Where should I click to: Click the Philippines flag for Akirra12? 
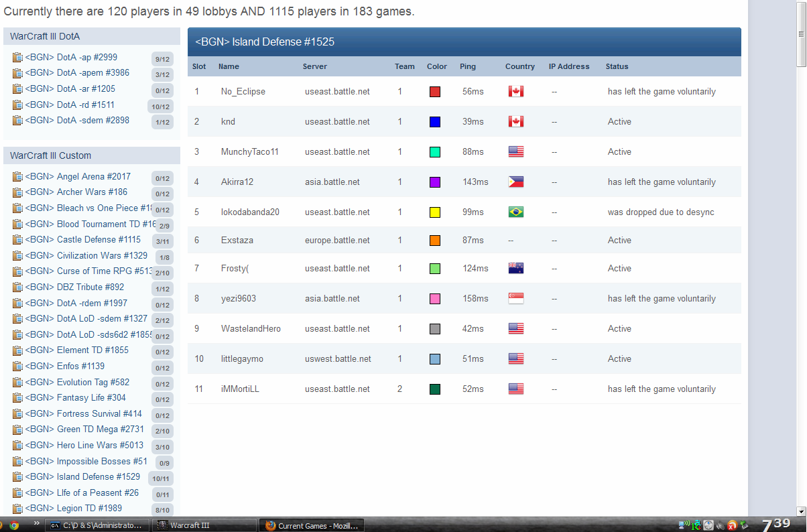click(515, 182)
